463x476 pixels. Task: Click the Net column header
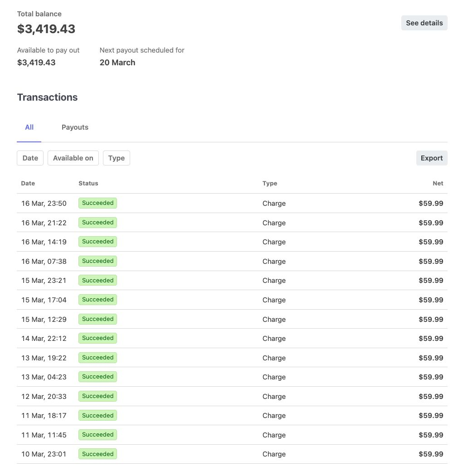[437, 183]
